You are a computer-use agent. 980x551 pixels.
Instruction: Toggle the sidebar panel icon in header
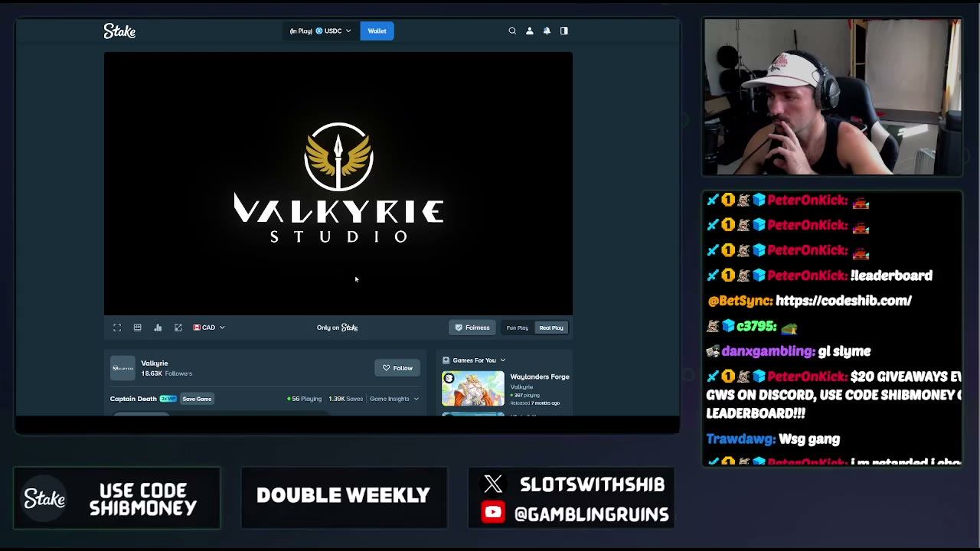(x=564, y=31)
